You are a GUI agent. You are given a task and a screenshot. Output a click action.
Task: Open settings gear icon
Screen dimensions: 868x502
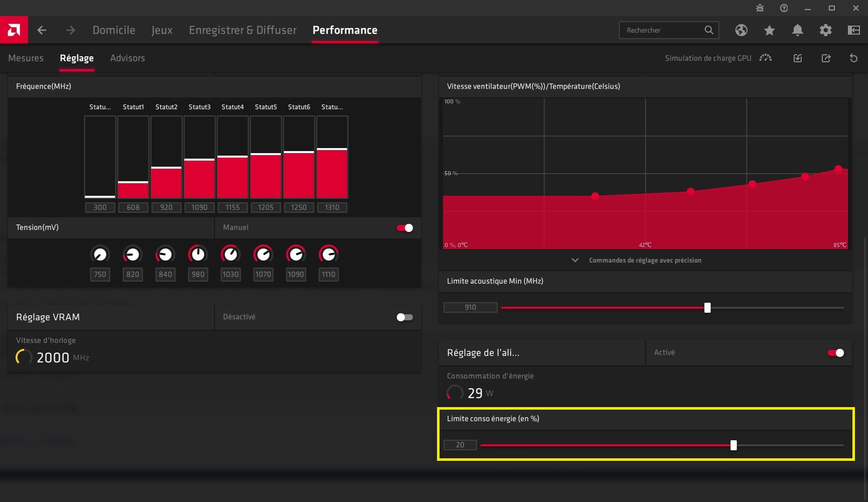pos(826,30)
